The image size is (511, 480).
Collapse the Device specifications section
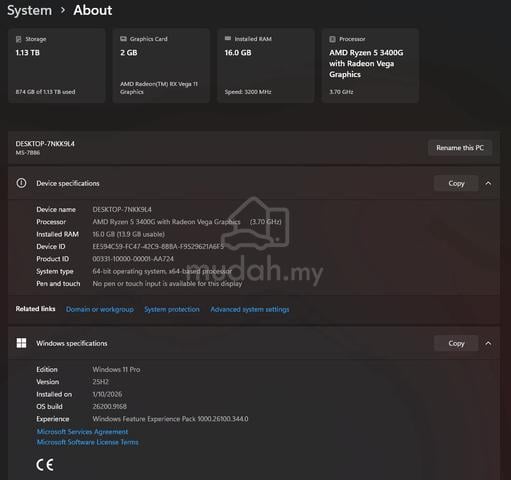point(488,183)
